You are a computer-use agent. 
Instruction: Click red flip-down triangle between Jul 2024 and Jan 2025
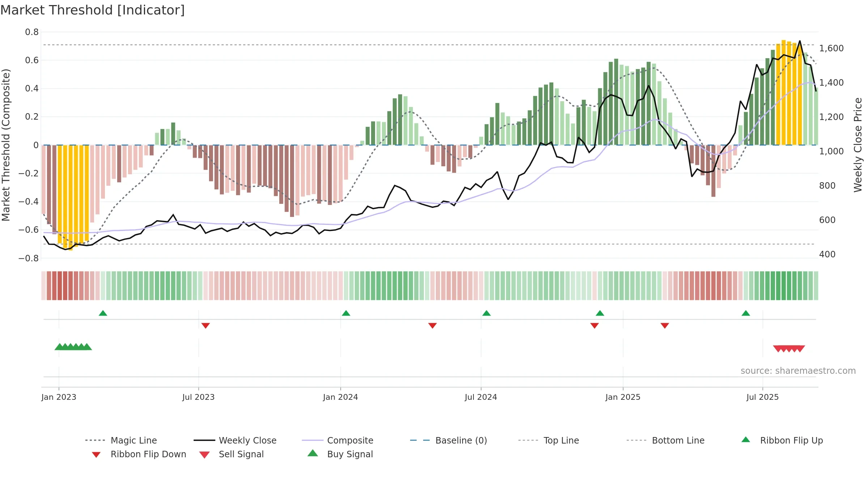[595, 326]
